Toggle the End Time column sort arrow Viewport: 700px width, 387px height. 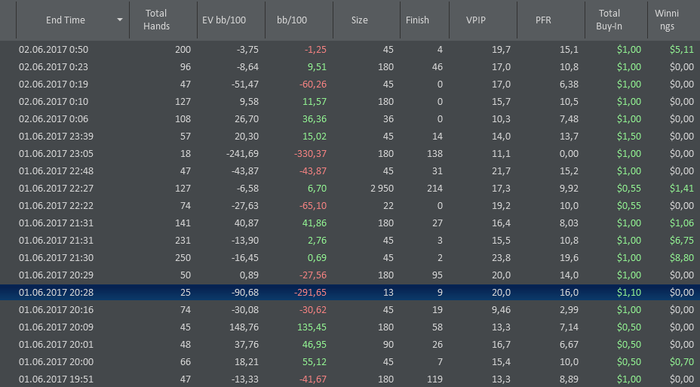tap(120, 20)
